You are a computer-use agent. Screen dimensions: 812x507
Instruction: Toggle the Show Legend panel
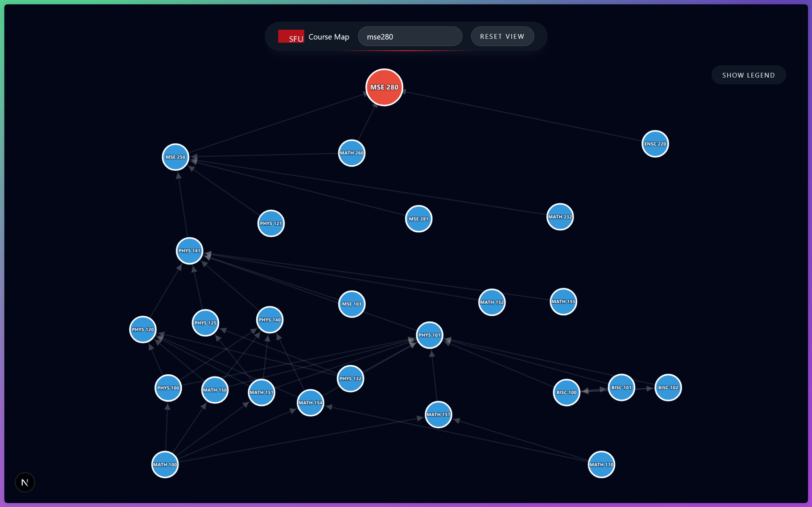748,75
